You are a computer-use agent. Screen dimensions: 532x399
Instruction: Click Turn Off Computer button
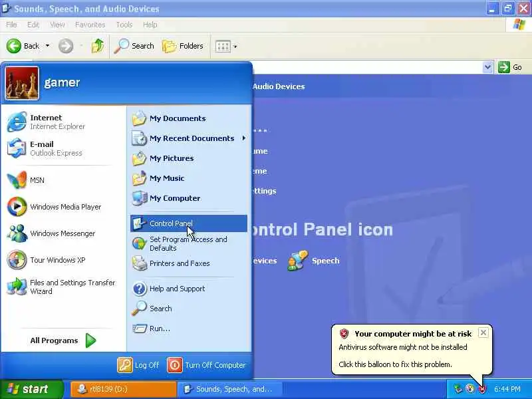206,365
